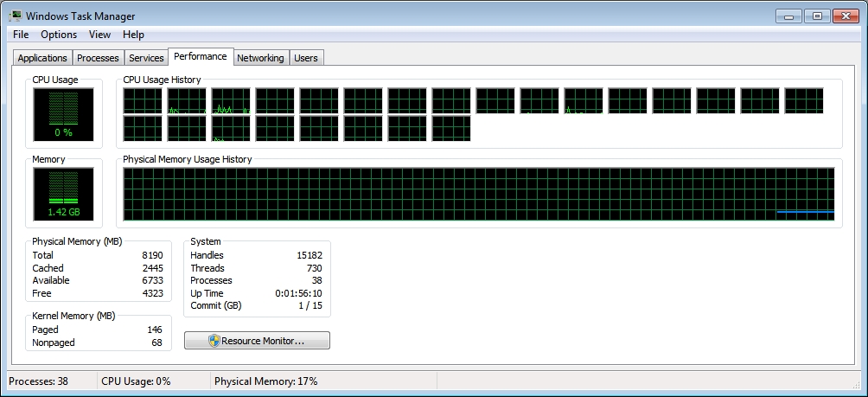Switch to the Services tab
Viewport: 868px width, 397px height.
[146, 58]
